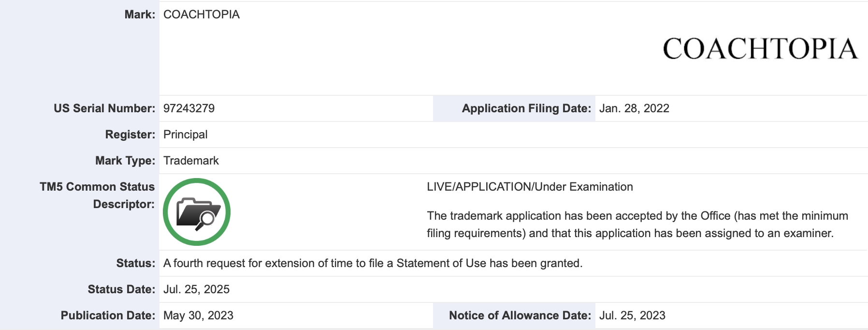Select the serial number 97243279
868x330 pixels.
[189, 108]
